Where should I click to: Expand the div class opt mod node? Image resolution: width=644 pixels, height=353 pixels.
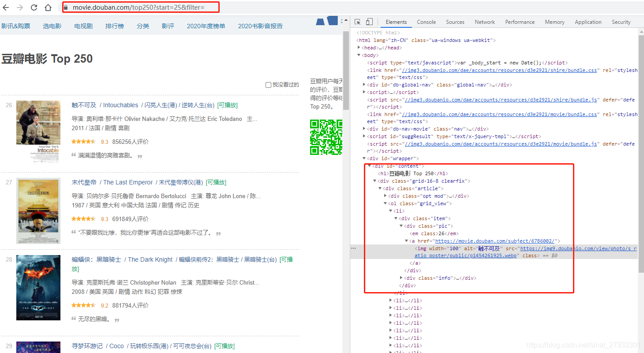tap(386, 196)
